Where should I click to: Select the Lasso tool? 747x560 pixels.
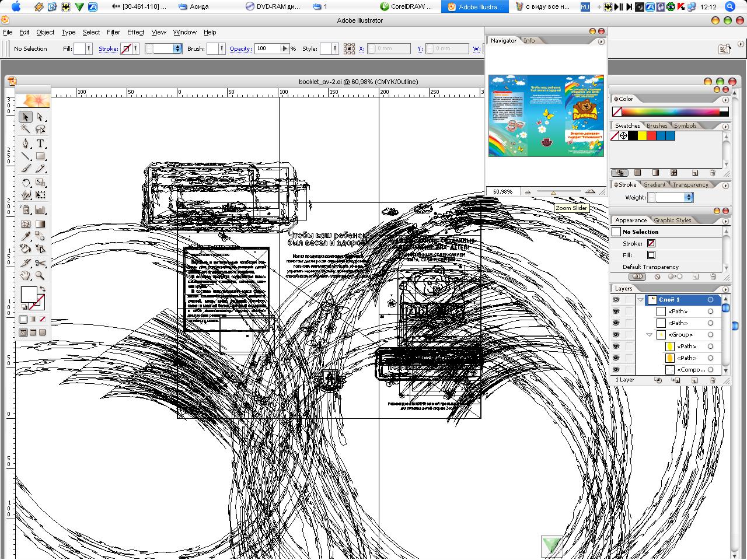[40, 129]
